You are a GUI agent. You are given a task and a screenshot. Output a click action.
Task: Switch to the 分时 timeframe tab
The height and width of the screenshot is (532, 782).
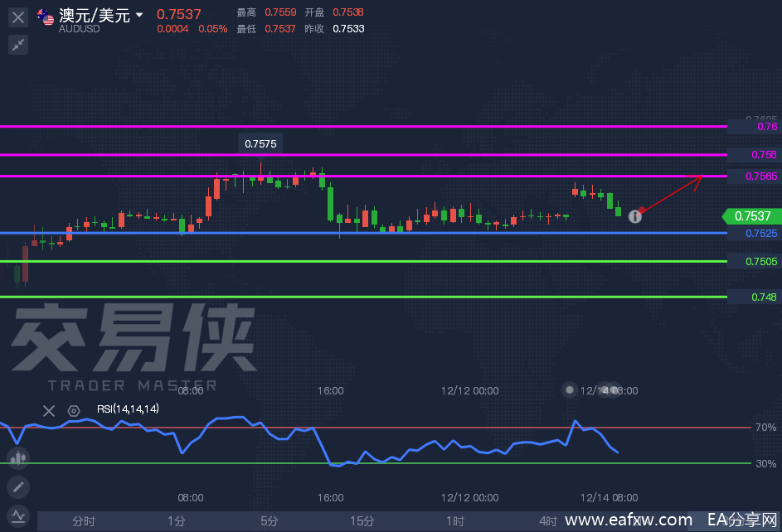(x=84, y=521)
